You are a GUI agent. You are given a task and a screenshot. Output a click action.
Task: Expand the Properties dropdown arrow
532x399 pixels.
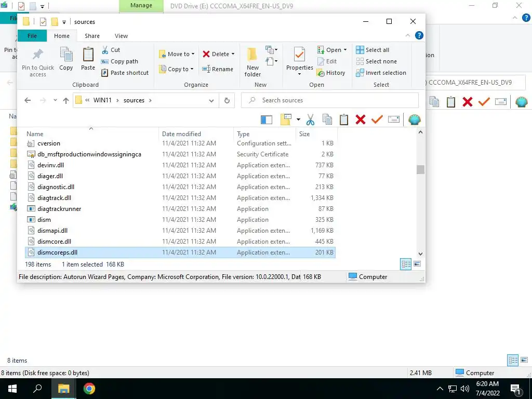pos(299,74)
